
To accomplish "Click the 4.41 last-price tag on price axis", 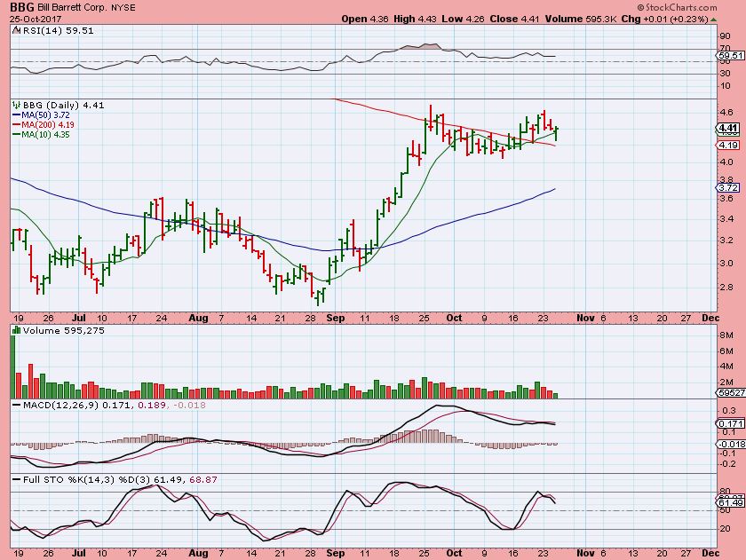I will click(x=729, y=128).
